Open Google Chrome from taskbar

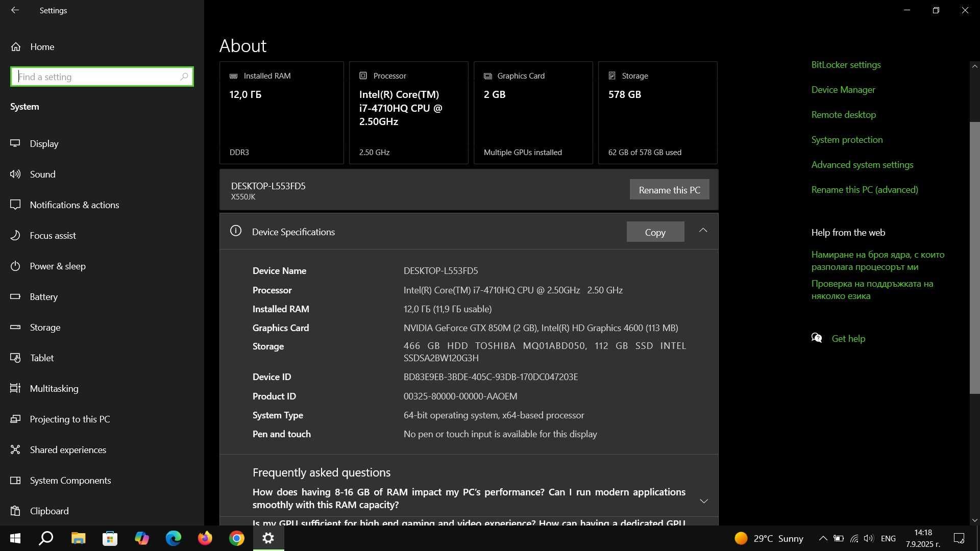(237, 538)
